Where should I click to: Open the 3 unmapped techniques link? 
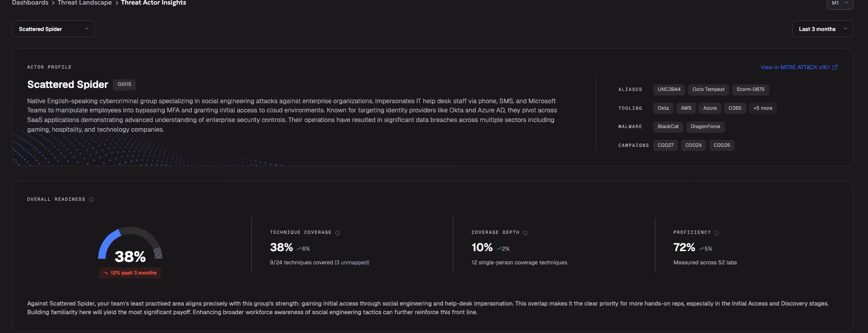[352, 263]
